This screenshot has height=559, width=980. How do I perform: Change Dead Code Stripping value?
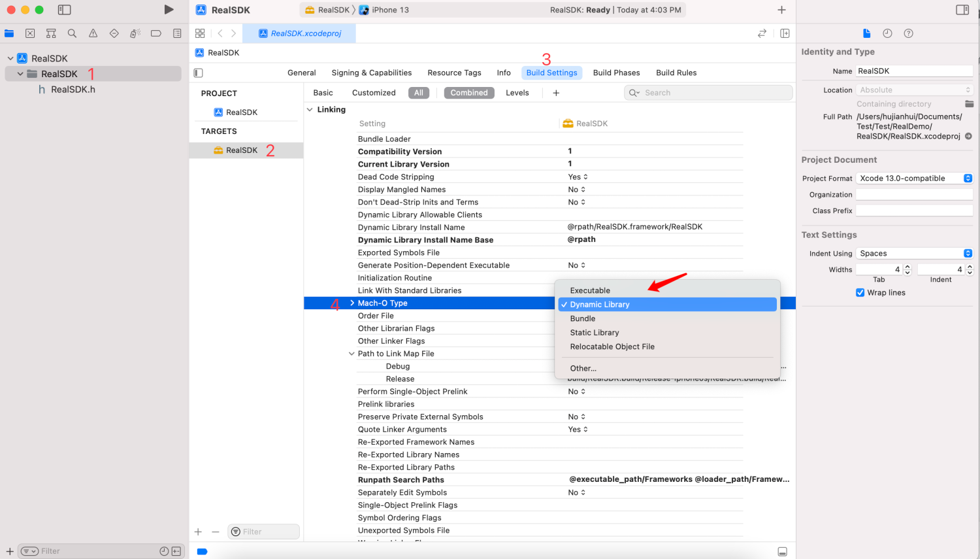point(578,177)
